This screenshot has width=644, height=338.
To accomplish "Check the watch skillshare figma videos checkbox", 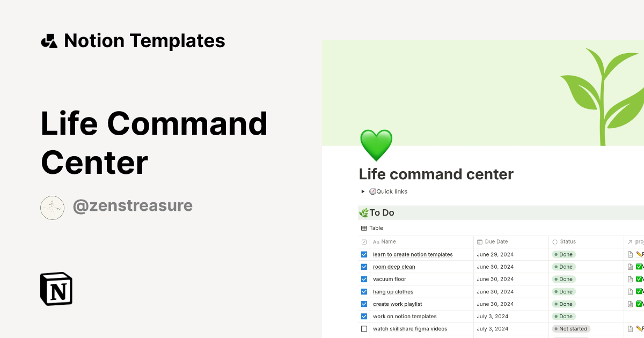I will coord(364,328).
